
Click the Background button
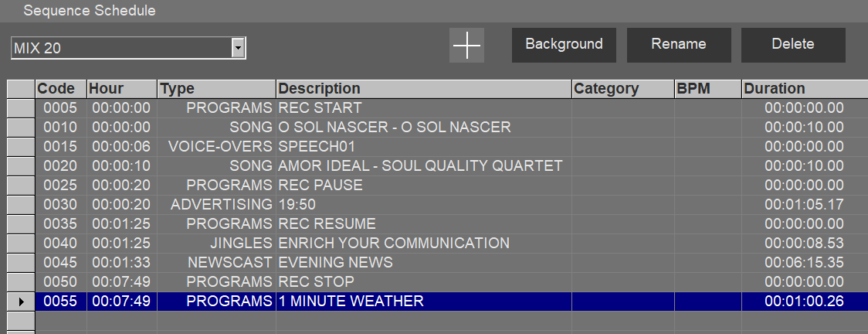click(564, 45)
